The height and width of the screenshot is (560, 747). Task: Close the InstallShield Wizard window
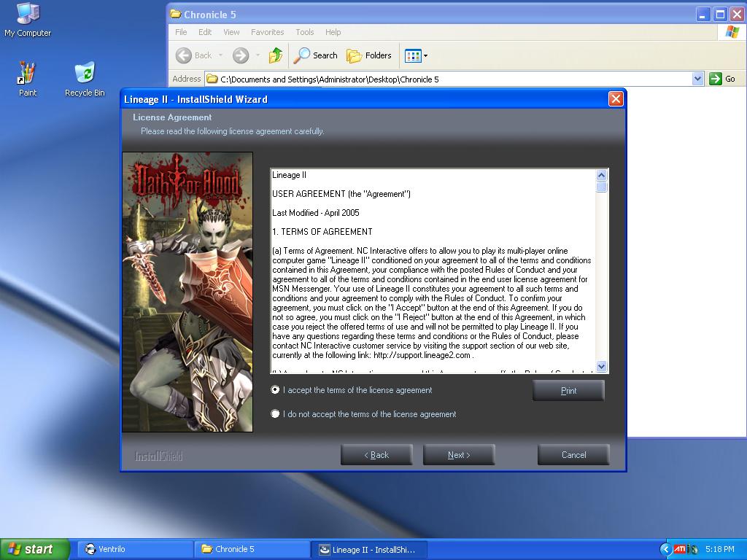(616, 98)
